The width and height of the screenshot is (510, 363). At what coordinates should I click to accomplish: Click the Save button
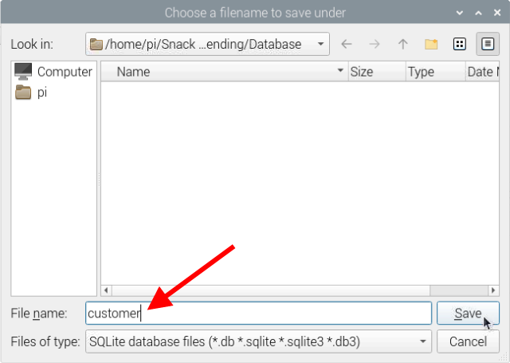coord(468,313)
